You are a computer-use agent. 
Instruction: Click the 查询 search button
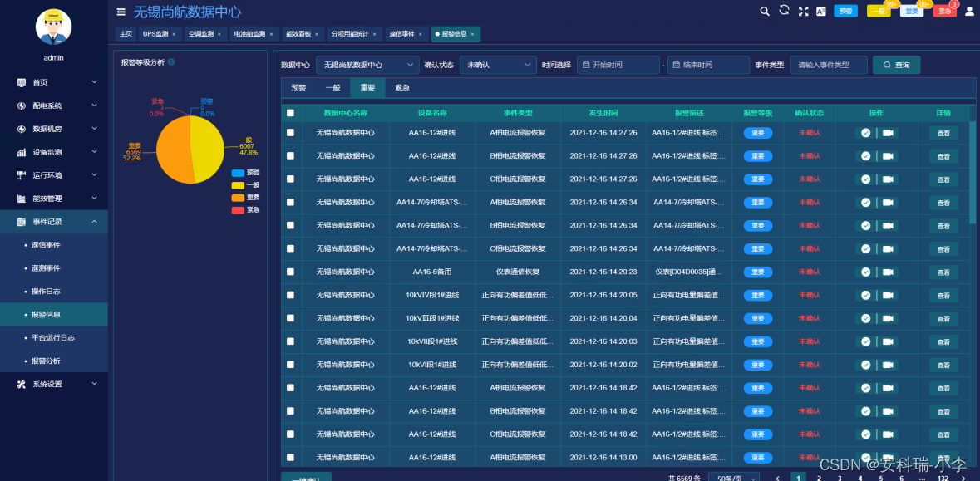[896, 65]
